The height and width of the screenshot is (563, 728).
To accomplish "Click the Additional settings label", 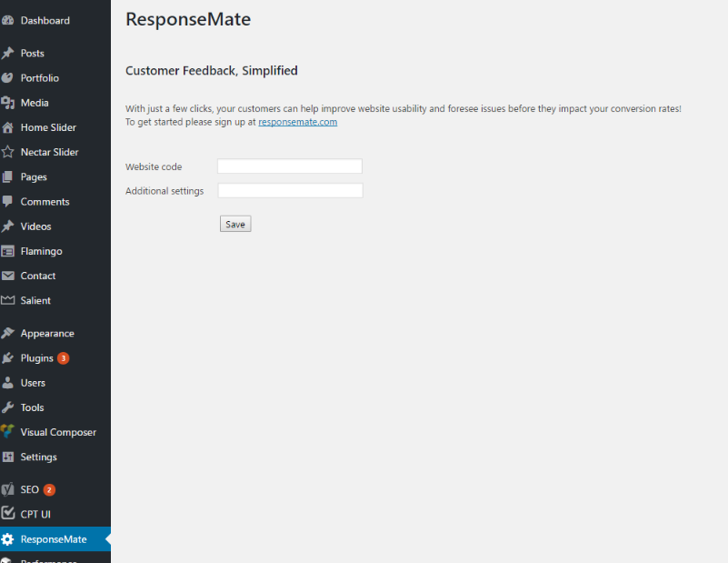I will coord(165,191).
